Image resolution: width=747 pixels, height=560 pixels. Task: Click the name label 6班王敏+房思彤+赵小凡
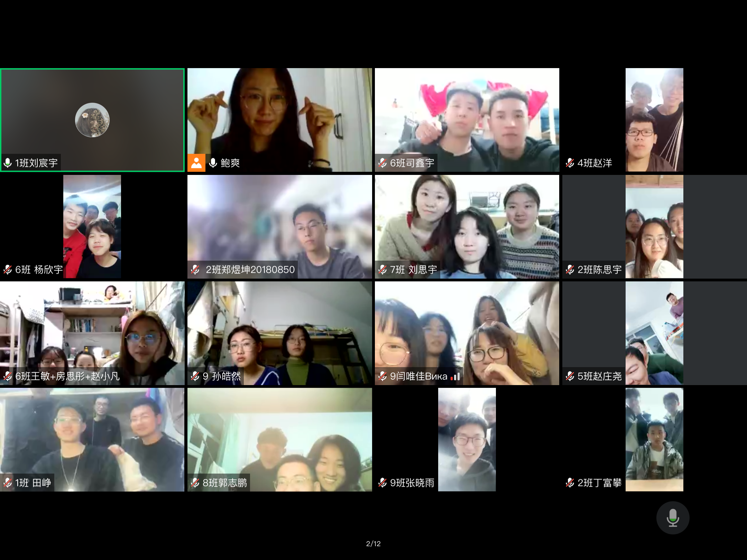[67, 376]
